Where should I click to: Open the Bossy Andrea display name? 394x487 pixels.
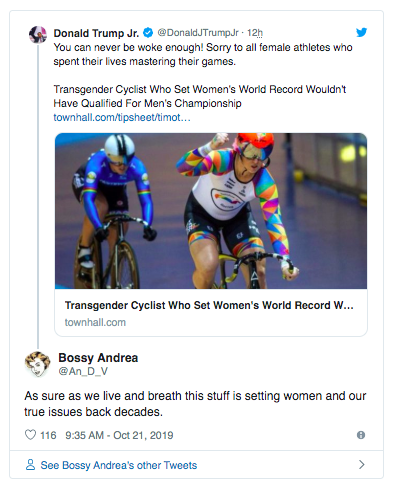[98, 358]
